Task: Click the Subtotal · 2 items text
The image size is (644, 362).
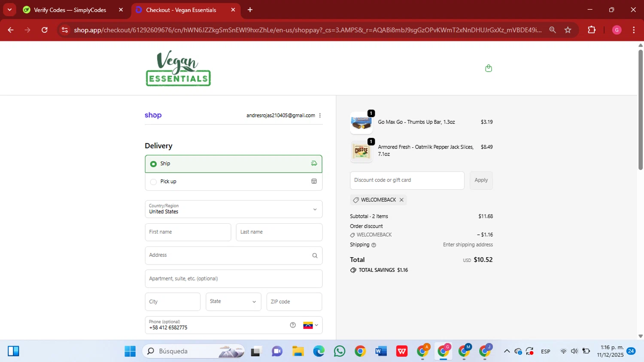Action: [x=369, y=216]
